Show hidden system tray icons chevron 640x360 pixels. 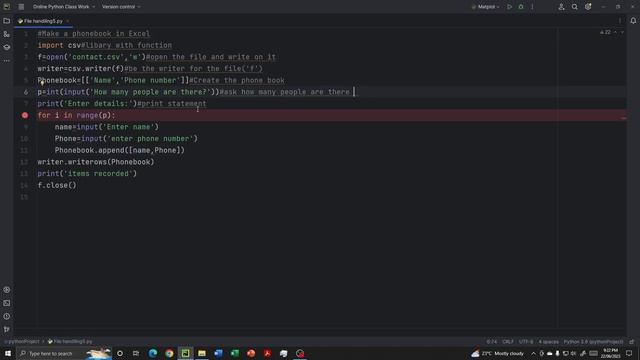(x=533, y=353)
